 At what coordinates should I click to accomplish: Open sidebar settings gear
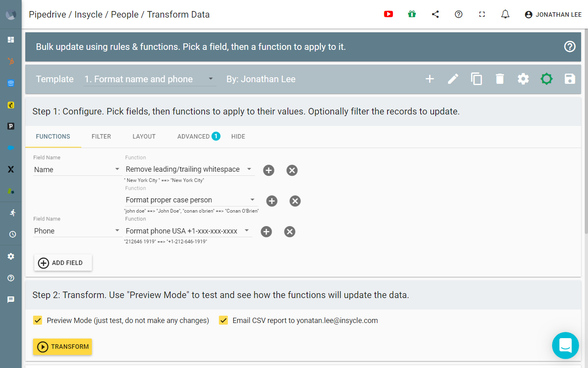11,256
